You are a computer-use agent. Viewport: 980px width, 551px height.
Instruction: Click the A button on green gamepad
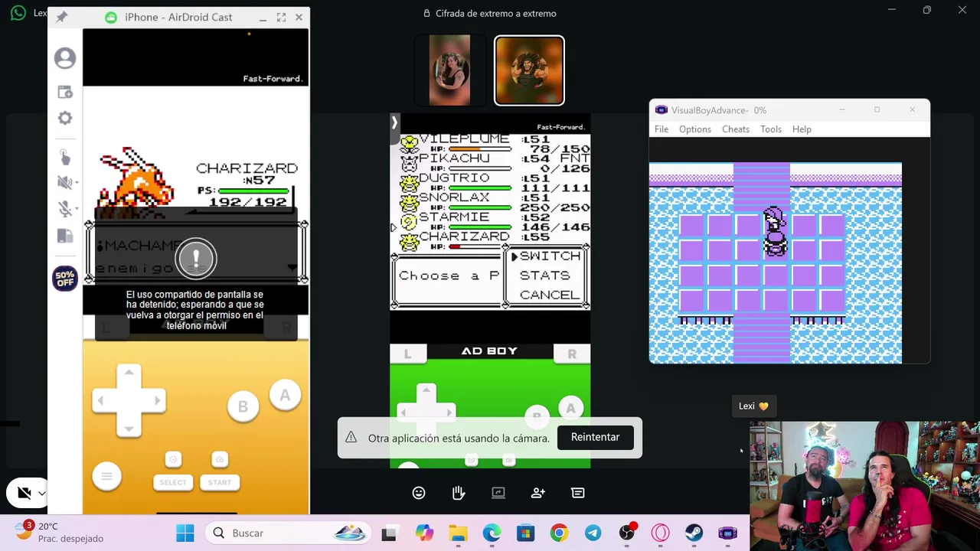(570, 409)
